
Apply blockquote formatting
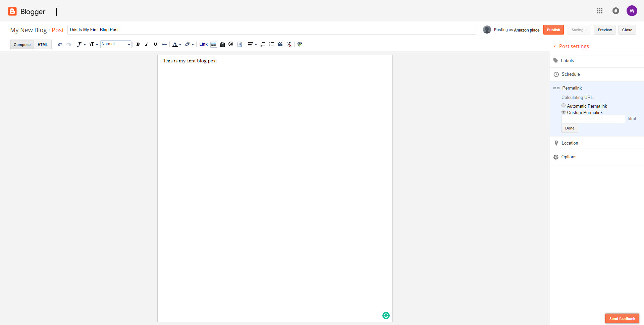(280, 44)
